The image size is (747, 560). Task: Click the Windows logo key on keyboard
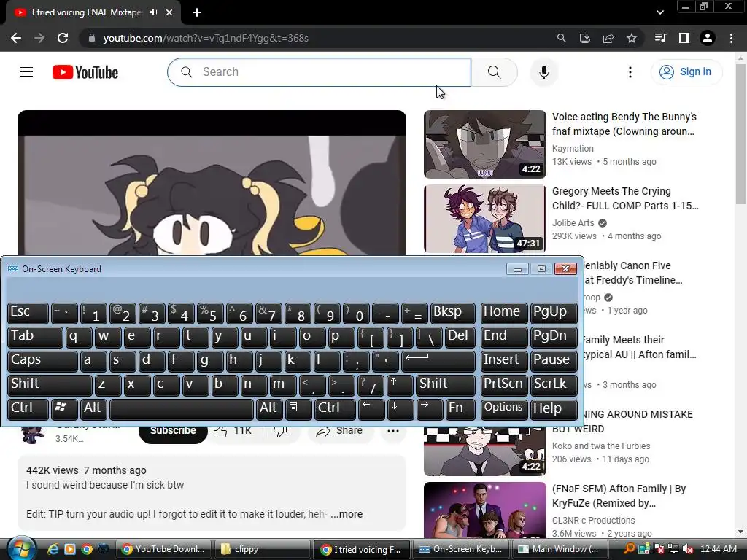tap(63, 408)
